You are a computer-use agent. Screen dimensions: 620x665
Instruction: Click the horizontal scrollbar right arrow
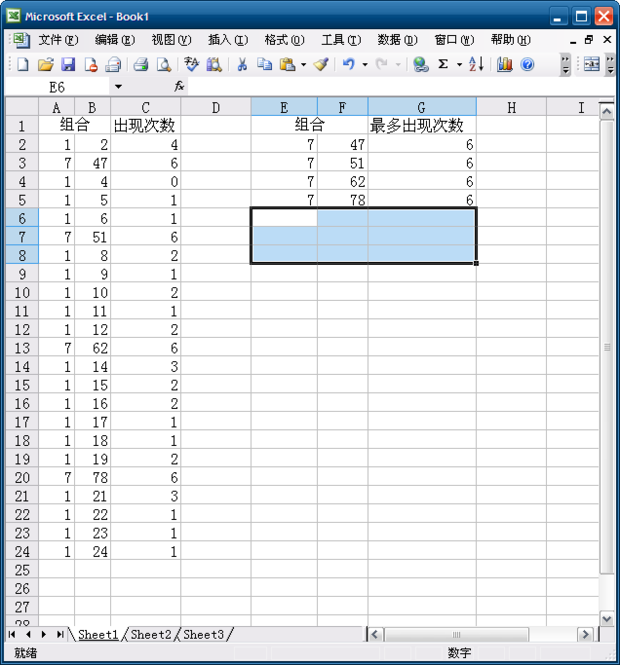click(585, 634)
